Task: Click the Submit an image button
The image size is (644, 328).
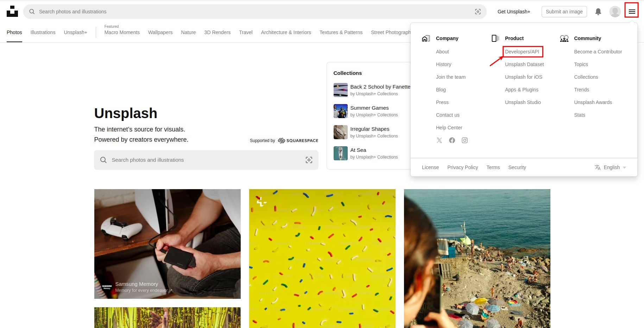Action: click(564, 12)
